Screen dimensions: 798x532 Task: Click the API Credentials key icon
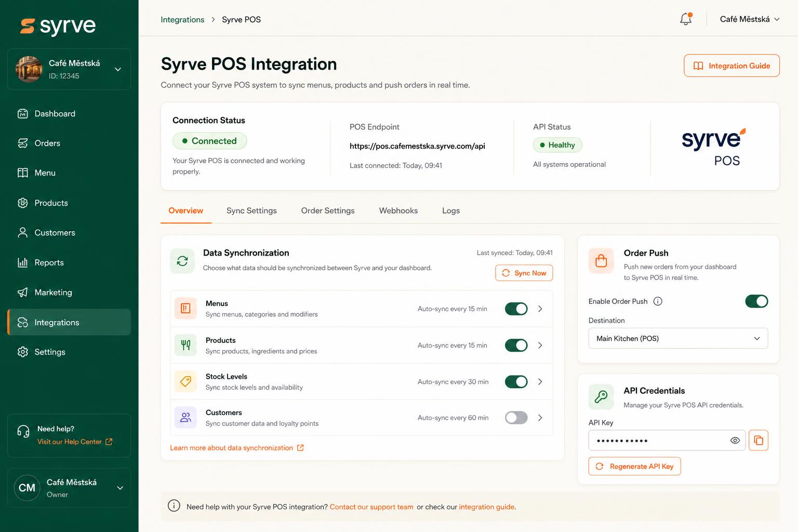(601, 397)
